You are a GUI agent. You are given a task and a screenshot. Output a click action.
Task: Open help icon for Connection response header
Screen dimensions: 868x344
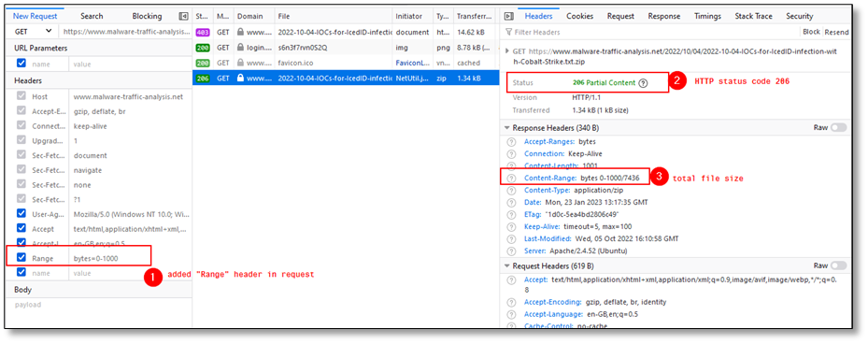(x=511, y=154)
